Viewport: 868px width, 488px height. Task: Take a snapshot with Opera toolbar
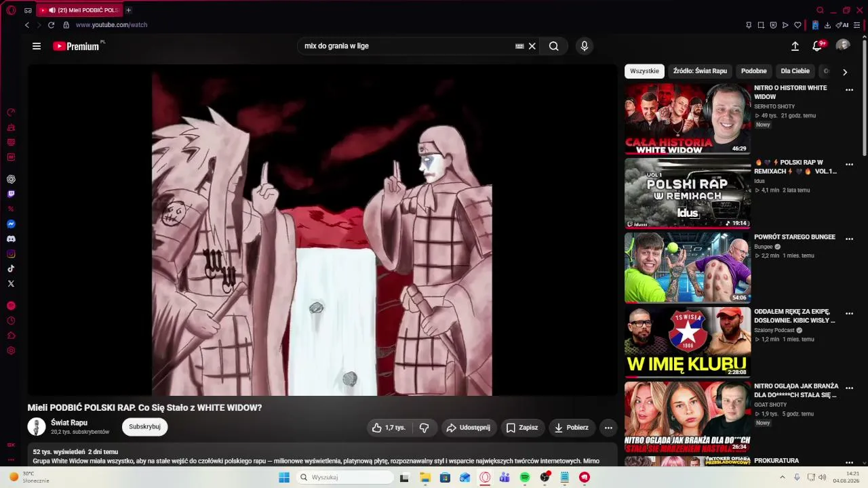coord(761,25)
